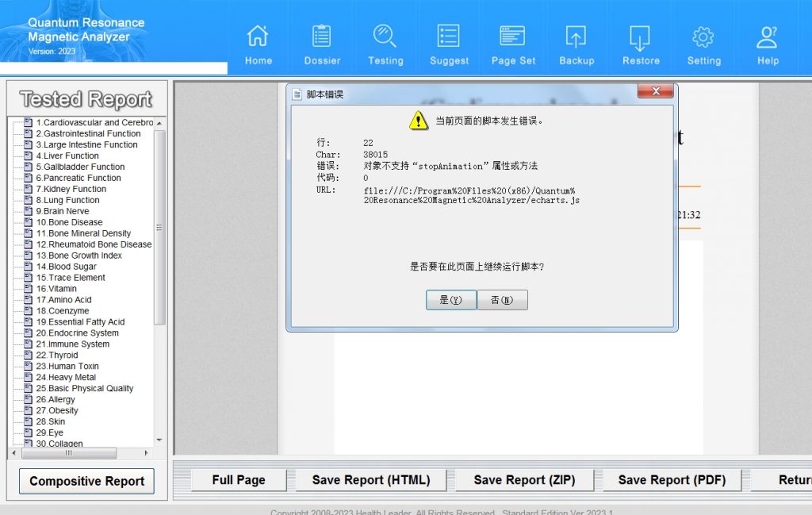Click page icon beside Lung Function

pyautogui.click(x=29, y=200)
